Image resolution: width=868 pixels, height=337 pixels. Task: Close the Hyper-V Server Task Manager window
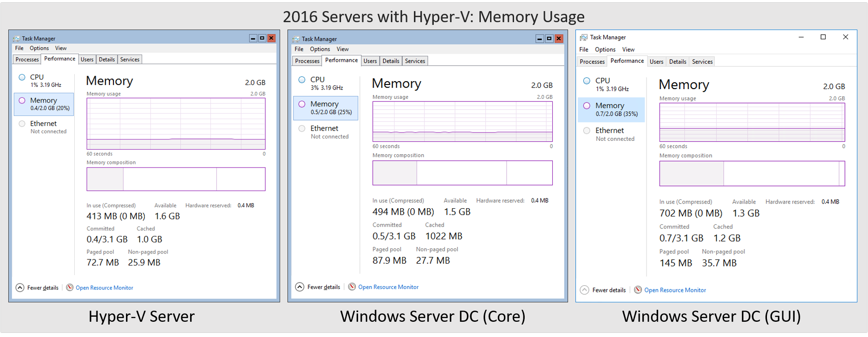pyautogui.click(x=271, y=38)
